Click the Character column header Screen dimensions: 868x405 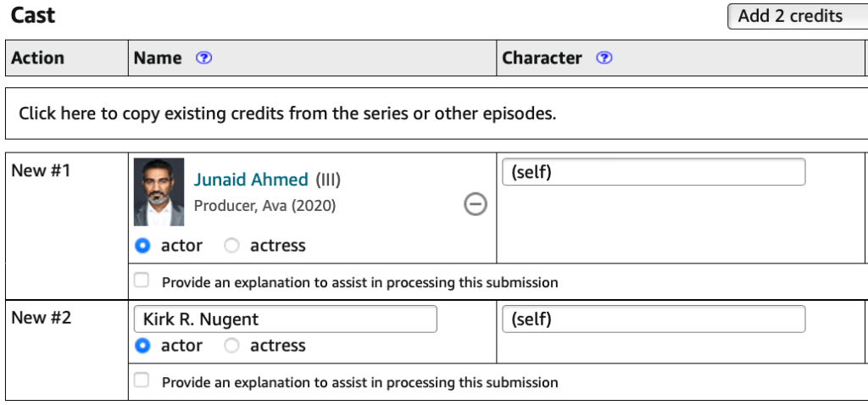coord(542,58)
